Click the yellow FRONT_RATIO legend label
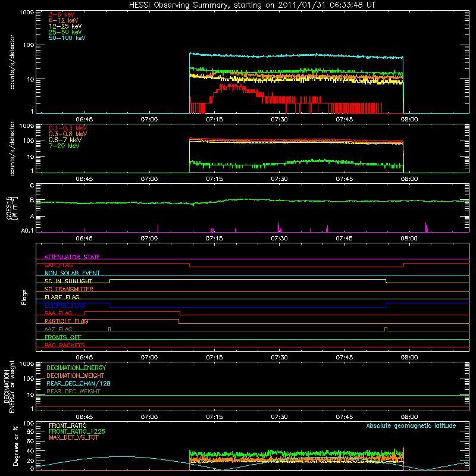The height and width of the screenshot is (476, 476). 68,425
